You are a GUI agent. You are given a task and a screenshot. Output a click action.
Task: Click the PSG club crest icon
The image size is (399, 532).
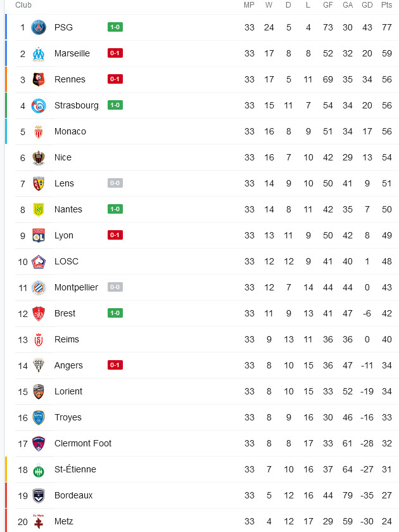(x=39, y=27)
